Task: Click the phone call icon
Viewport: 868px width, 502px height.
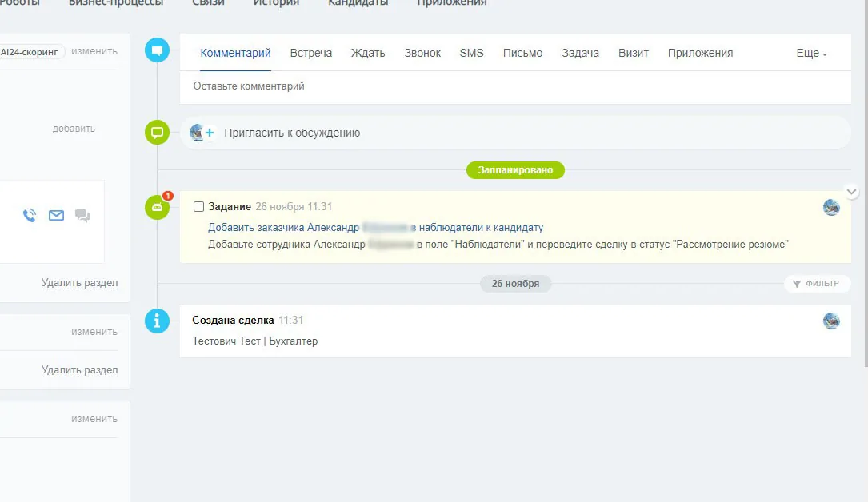Action: point(30,215)
